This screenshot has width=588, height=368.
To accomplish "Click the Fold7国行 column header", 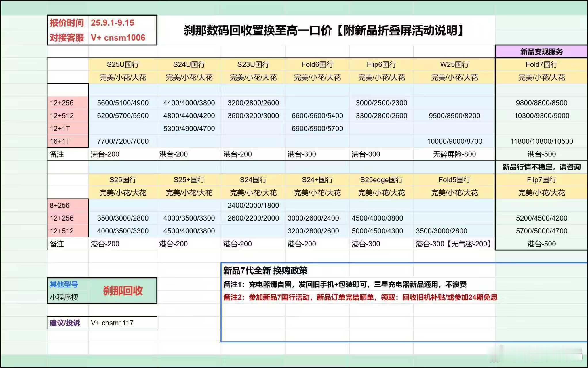I will [x=541, y=64].
